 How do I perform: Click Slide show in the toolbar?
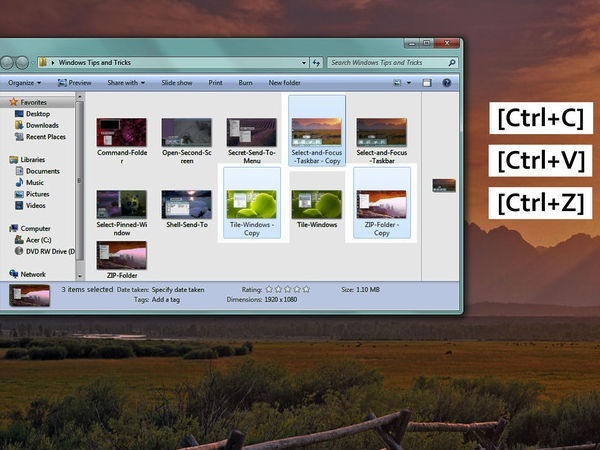(177, 82)
